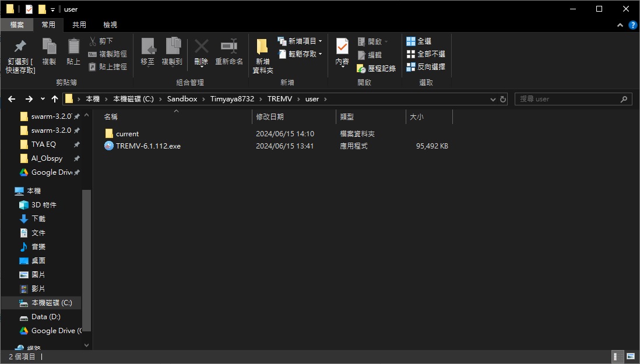Image resolution: width=640 pixels, height=364 pixels.
Task: Open address bar history dropdown
Action: coord(493,99)
